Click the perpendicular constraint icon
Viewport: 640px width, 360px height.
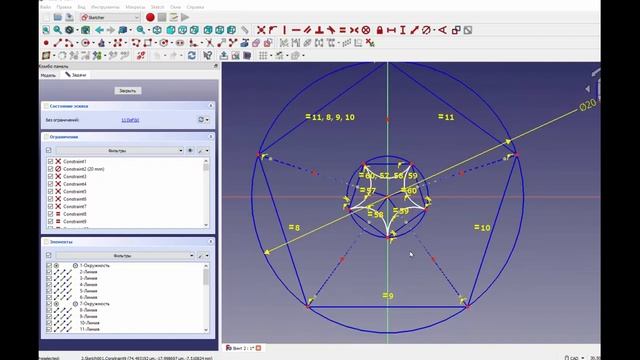coord(319,30)
